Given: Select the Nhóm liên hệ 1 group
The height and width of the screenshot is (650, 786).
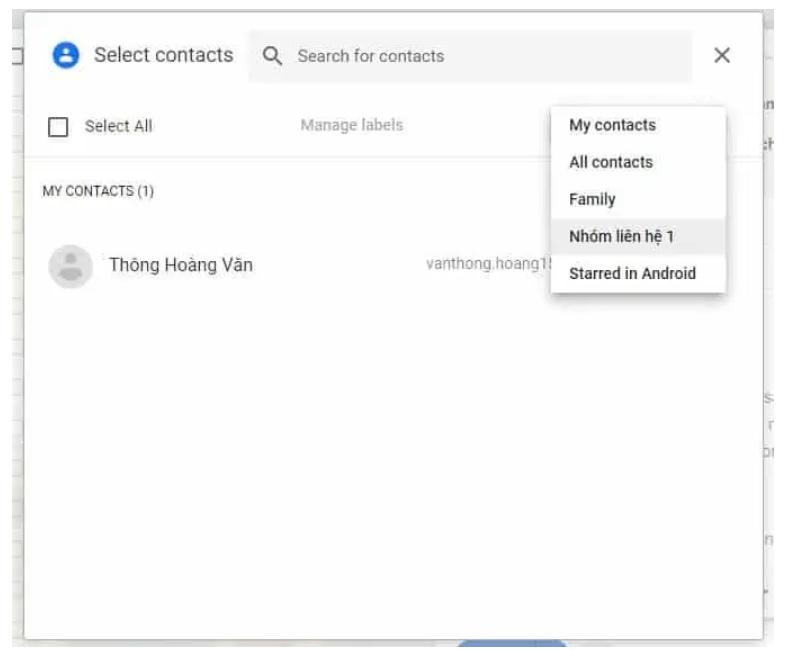Looking at the screenshot, I should [x=621, y=236].
